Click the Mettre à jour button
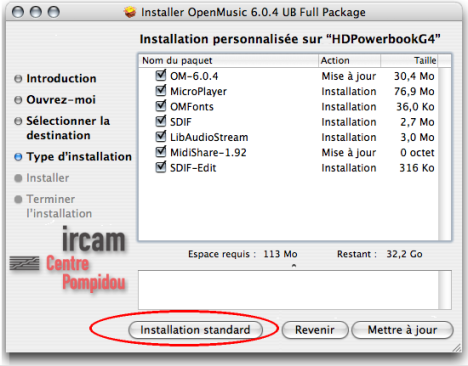The height and width of the screenshot is (366, 468). [402, 330]
